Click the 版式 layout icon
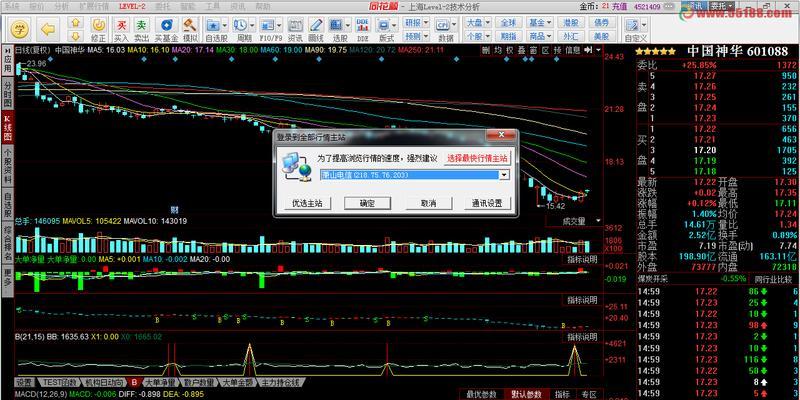Image resolution: width=800 pixels, height=400 pixels. pos(386,24)
